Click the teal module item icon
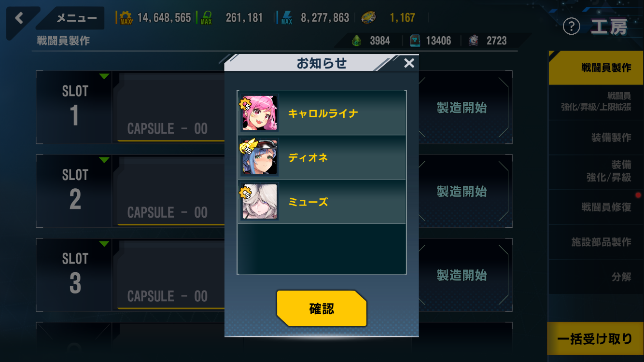Viewport: 644px width, 362px height. 414,41
